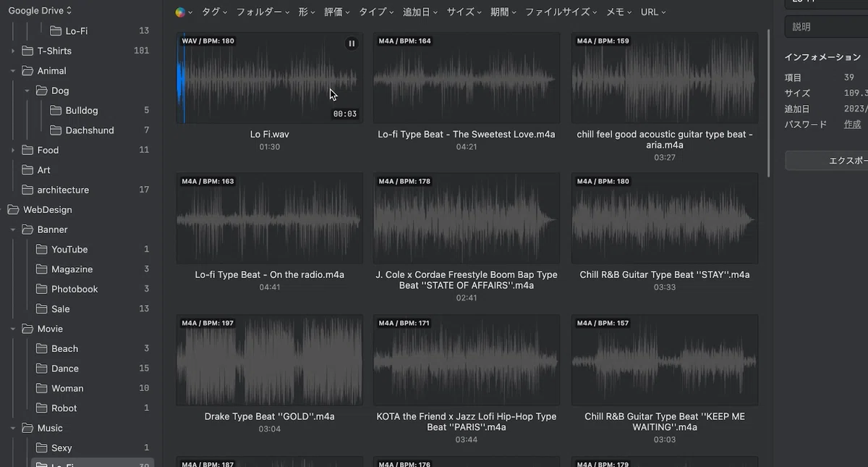The width and height of the screenshot is (868, 467).
Task: Open the タイプ filter dropdown
Action: pos(376,12)
